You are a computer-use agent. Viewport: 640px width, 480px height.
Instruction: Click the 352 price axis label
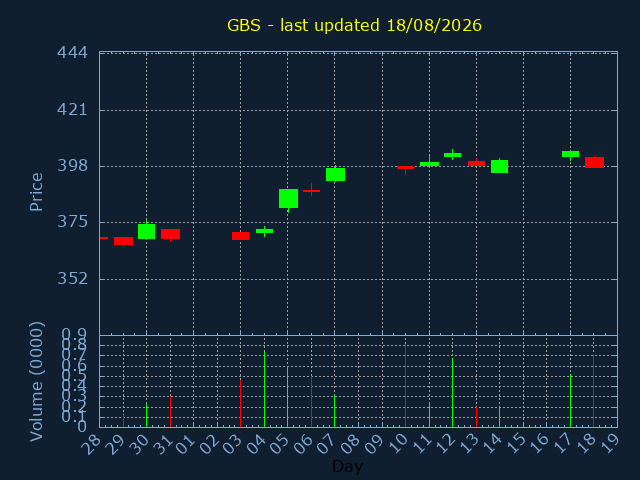pos(72,279)
